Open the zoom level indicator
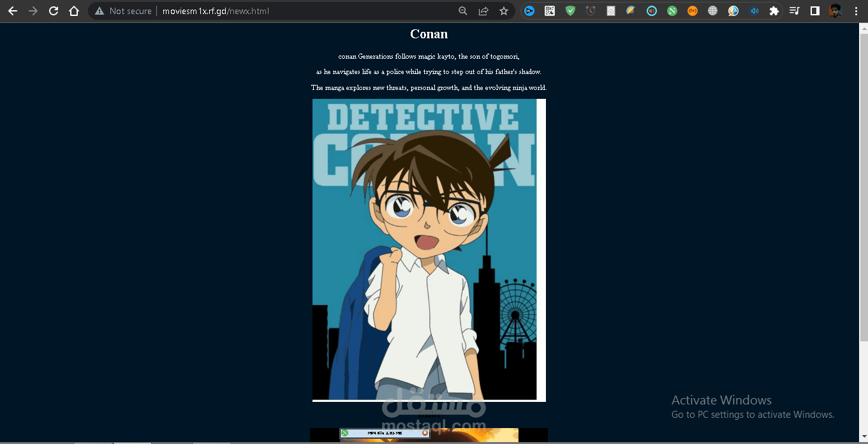Screen dimensions: 868x444 coord(463,11)
